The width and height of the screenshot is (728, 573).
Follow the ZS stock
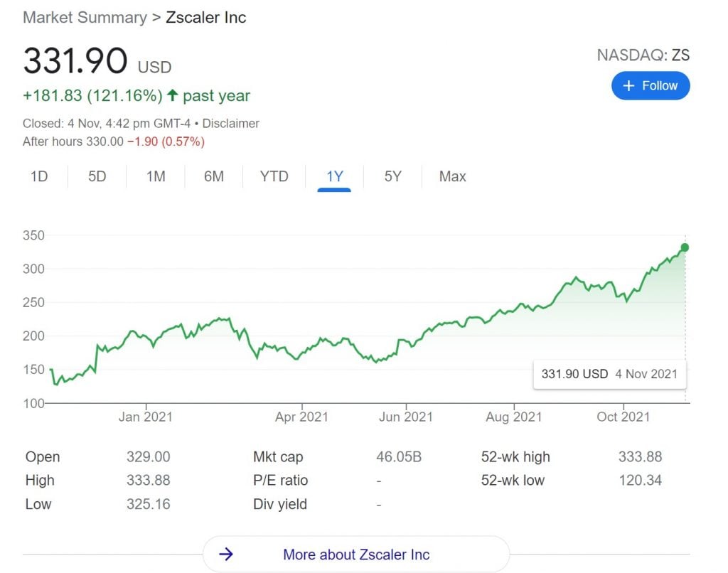pos(651,85)
